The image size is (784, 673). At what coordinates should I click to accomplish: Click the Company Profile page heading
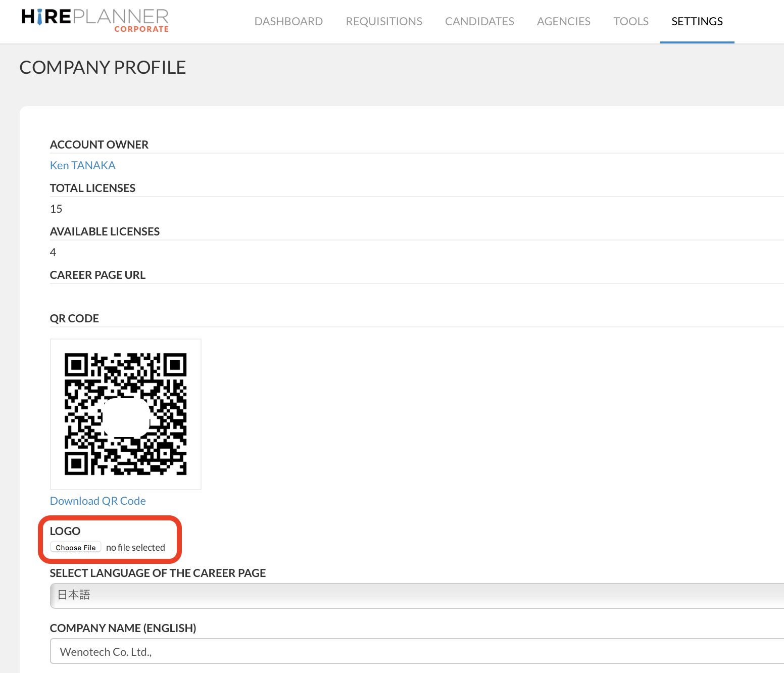click(x=103, y=67)
